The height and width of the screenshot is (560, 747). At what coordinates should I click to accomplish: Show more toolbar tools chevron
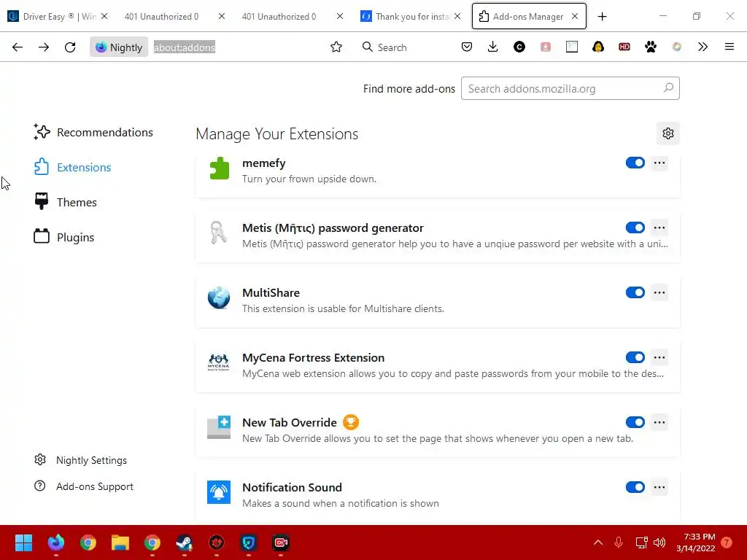703,47
